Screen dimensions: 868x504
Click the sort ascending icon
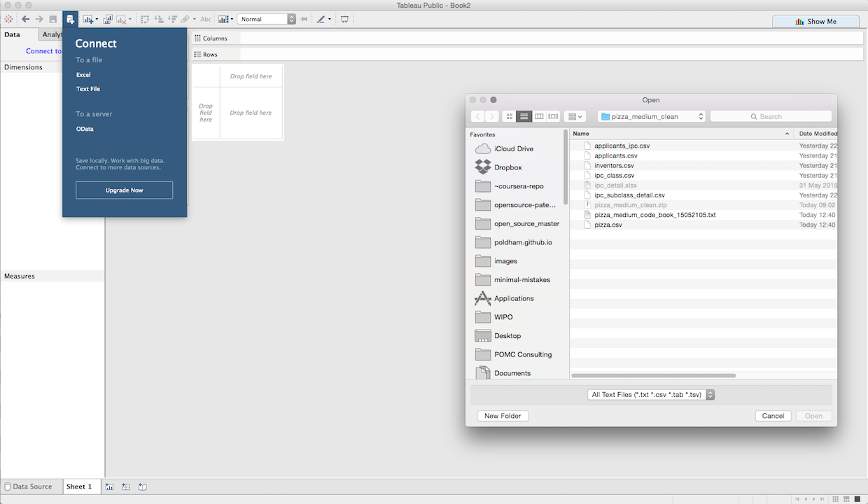159,20
